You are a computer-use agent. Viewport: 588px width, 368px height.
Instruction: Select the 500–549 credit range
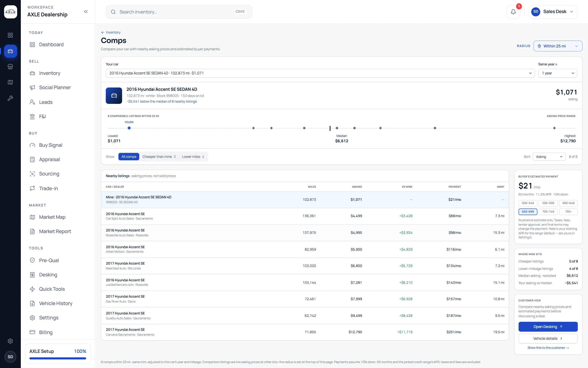pos(528,203)
